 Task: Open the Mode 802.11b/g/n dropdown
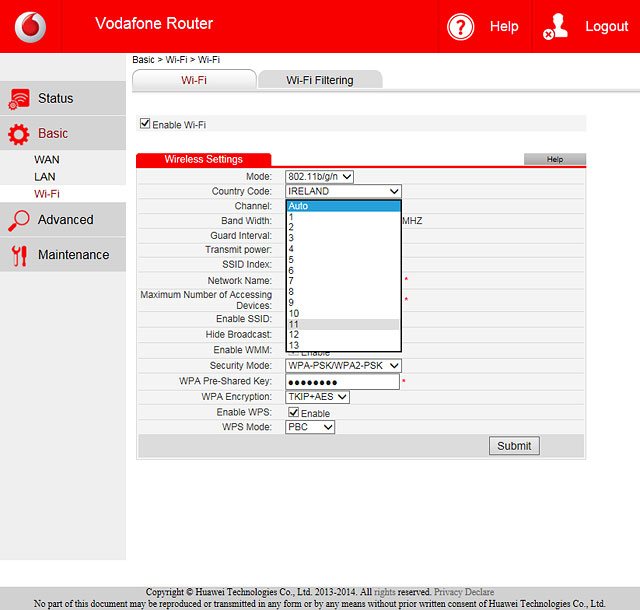pos(320,176)
